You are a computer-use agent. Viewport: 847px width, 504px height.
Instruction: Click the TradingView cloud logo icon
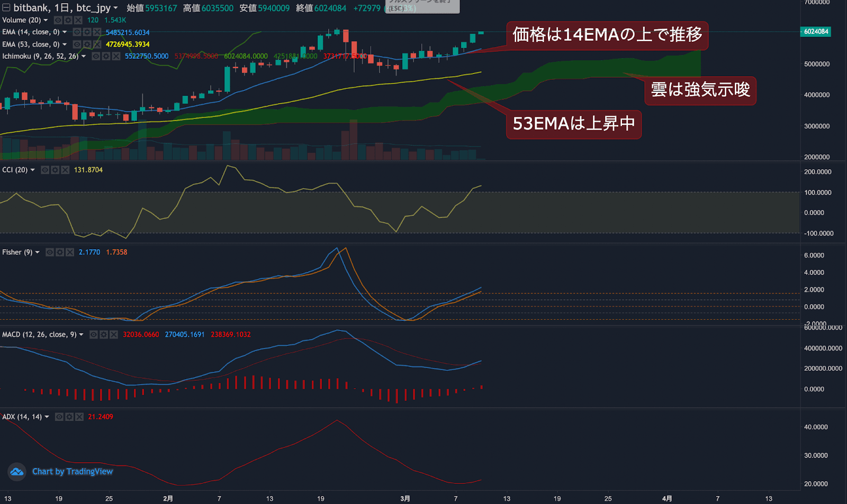pos(17,471)
